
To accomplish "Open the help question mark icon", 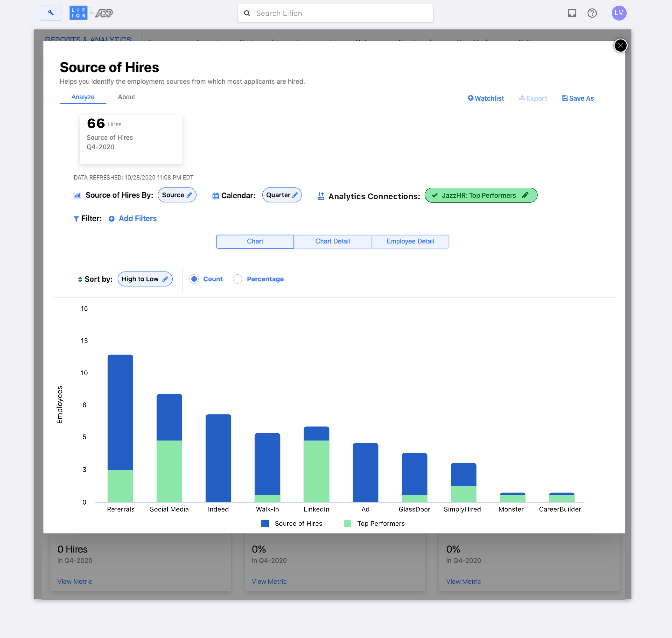I will pyautogui.click(x=592, y=13).
